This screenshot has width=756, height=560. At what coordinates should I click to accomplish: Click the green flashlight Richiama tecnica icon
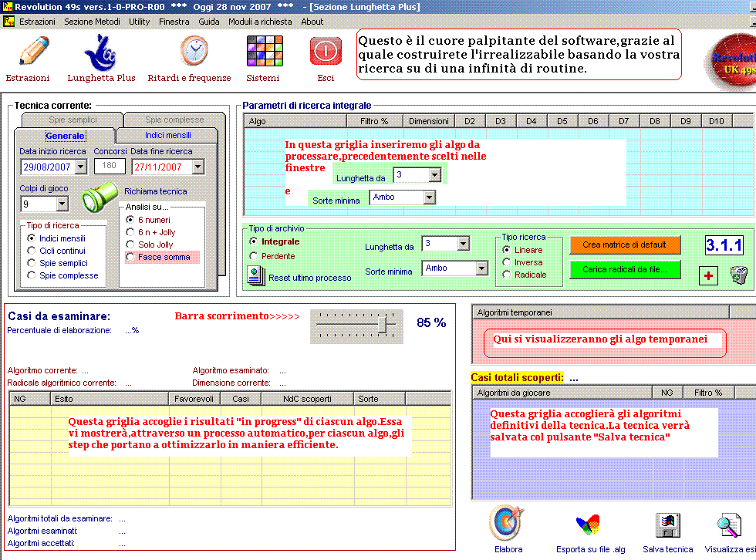pos(99,197)
